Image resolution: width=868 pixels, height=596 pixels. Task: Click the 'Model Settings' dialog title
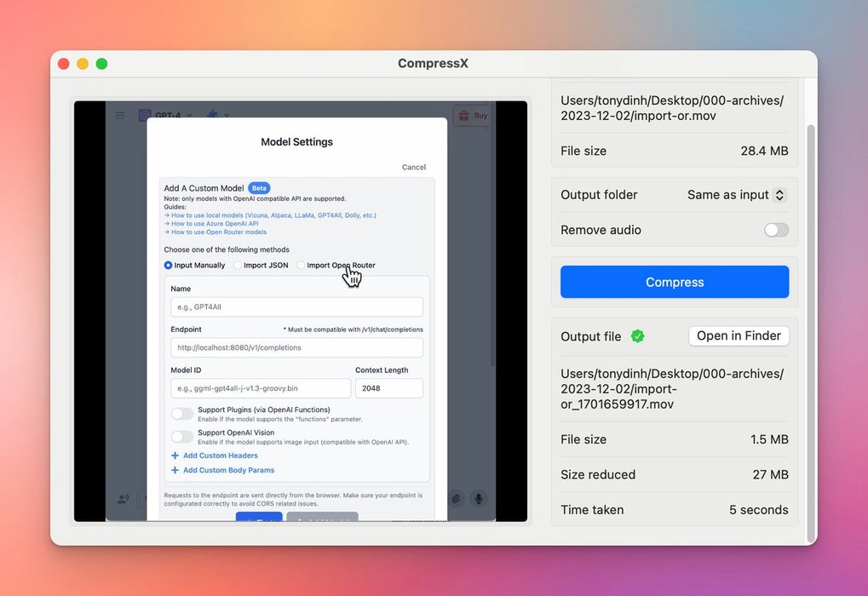click(296, 141)
